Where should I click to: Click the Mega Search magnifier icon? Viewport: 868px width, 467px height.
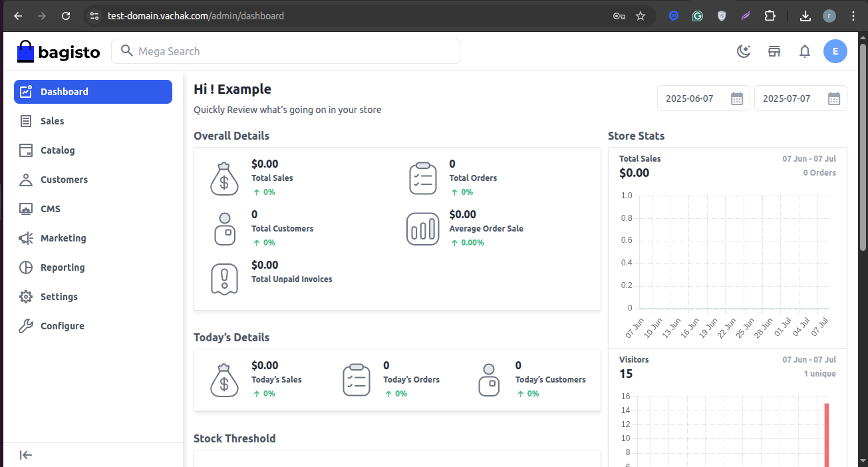[x=126, y=51]
